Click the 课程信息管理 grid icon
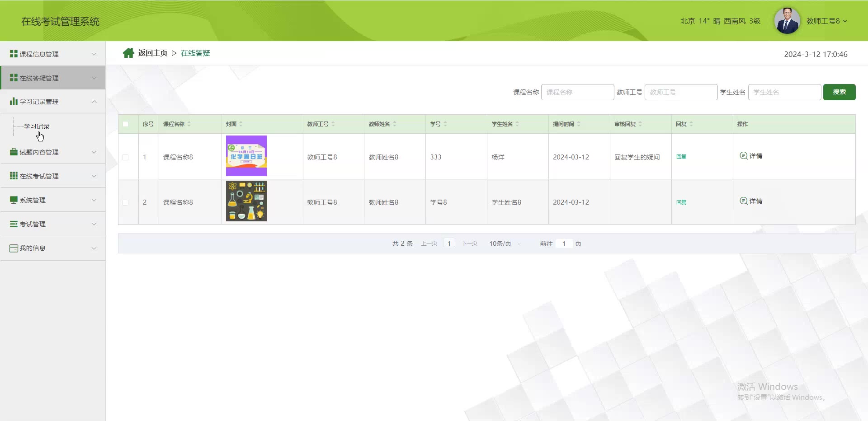 14,54
